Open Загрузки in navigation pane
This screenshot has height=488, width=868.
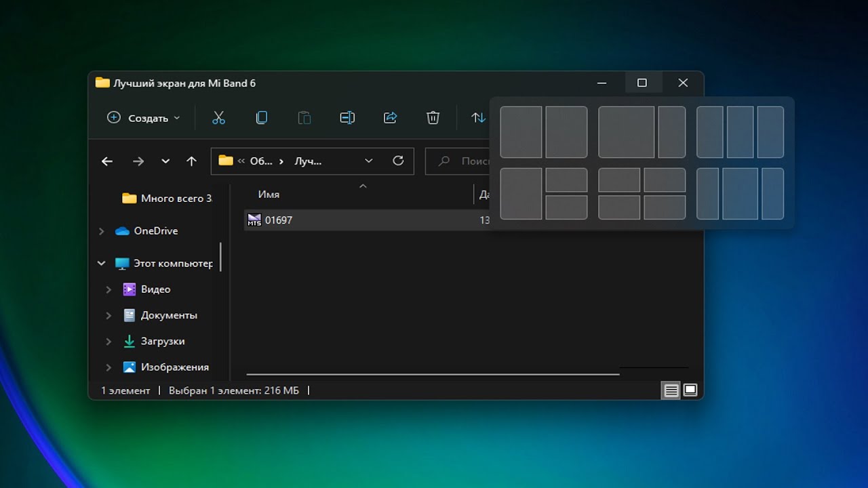[x=154, y=341]
